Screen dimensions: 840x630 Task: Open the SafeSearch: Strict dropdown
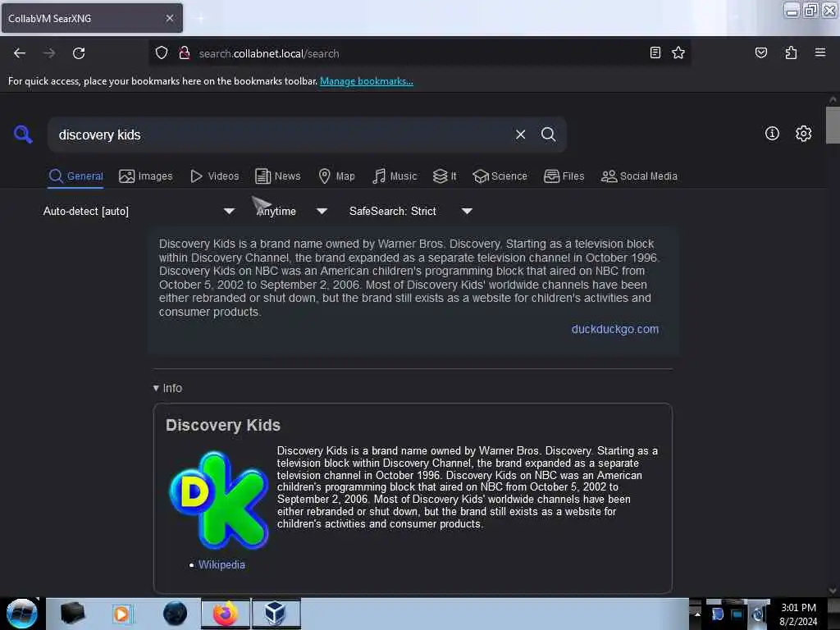(411, 211)
